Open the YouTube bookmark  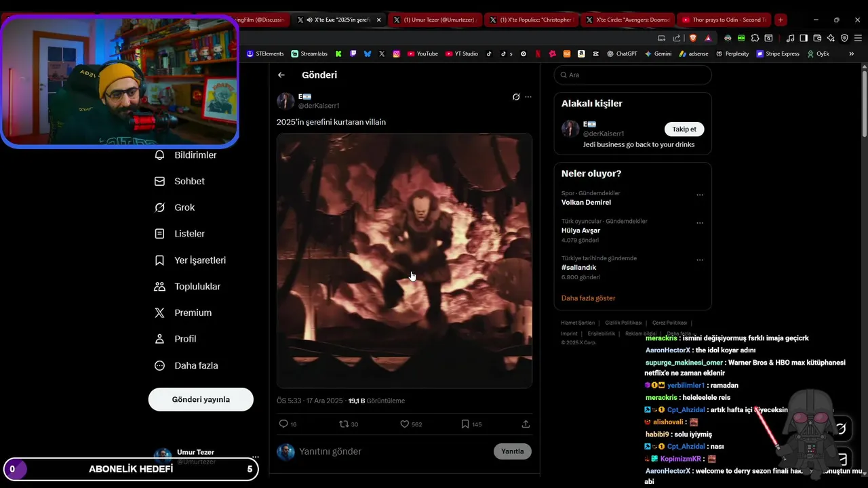point(422,54)
